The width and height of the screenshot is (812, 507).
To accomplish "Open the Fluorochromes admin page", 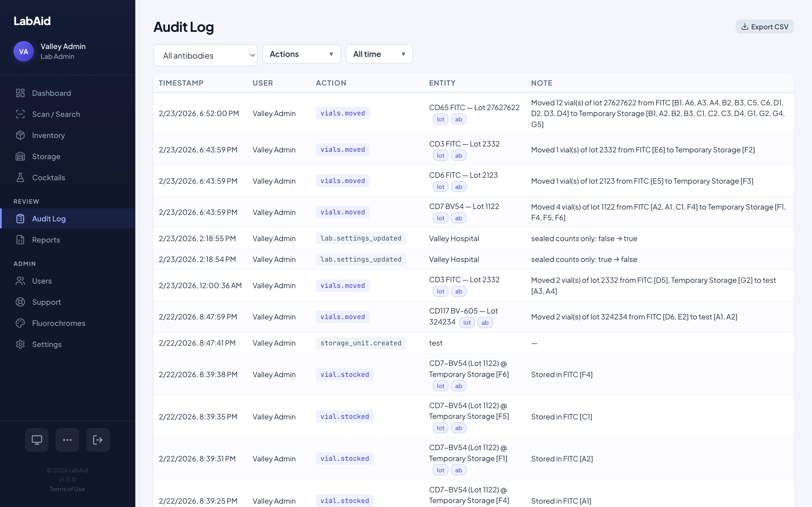I will coord(59,323).
